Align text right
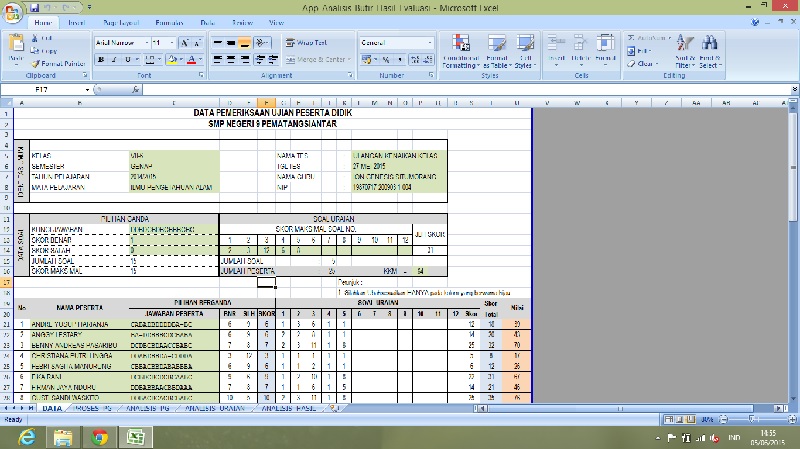The width and height of the screenshot is (800, 449). (244, 60)
